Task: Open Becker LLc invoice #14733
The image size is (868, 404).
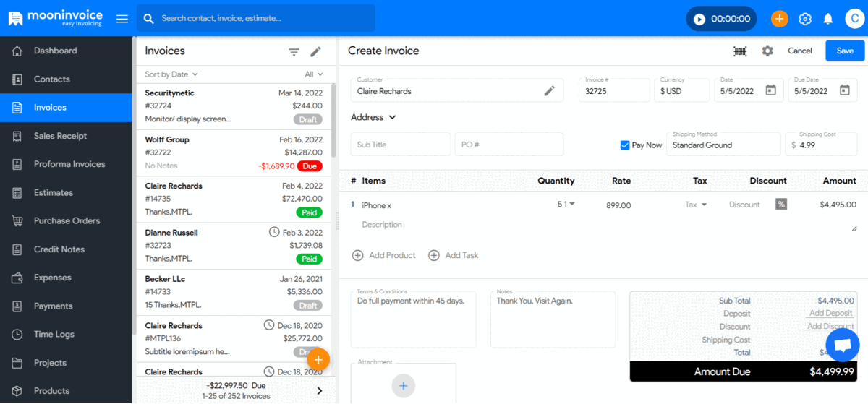Action: (x=234, y=292)
